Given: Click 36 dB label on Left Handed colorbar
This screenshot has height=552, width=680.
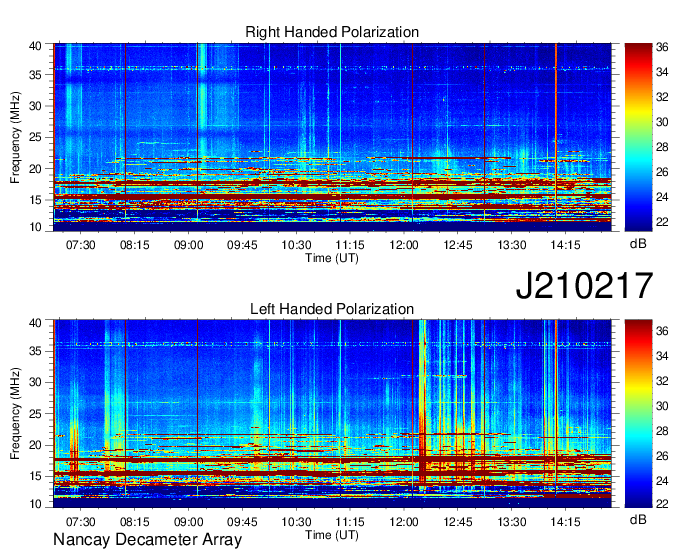Looking at the screenshot, I should tap(662, 331).
